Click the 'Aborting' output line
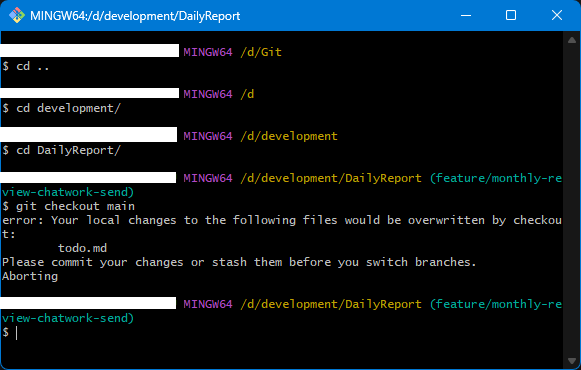The height and width of the screenshot is (370, 581). pos(30,276)
